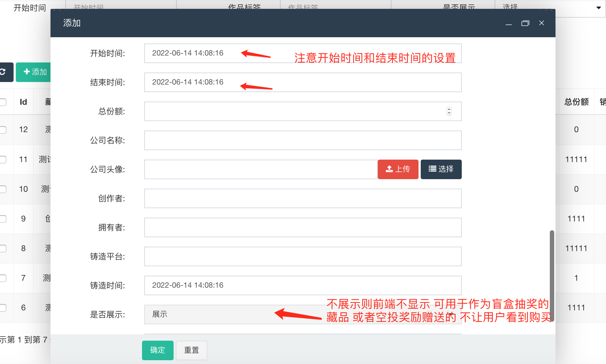Click the dialog's vertical scrollbar thumb

click(552, 276)
